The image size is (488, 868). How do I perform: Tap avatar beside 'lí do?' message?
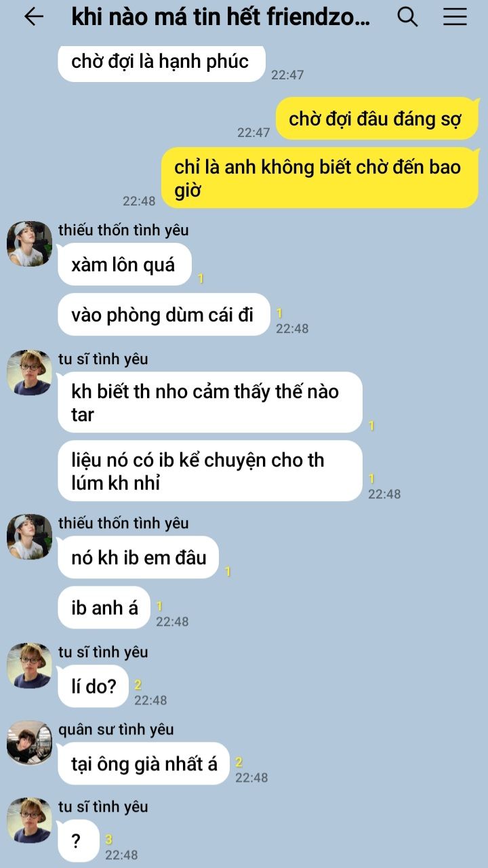(29, 665)
